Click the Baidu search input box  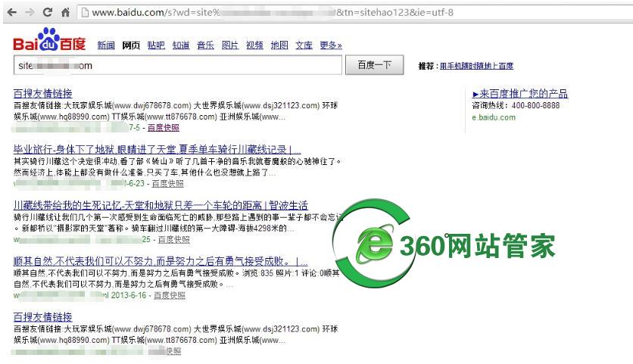(178, 65)
